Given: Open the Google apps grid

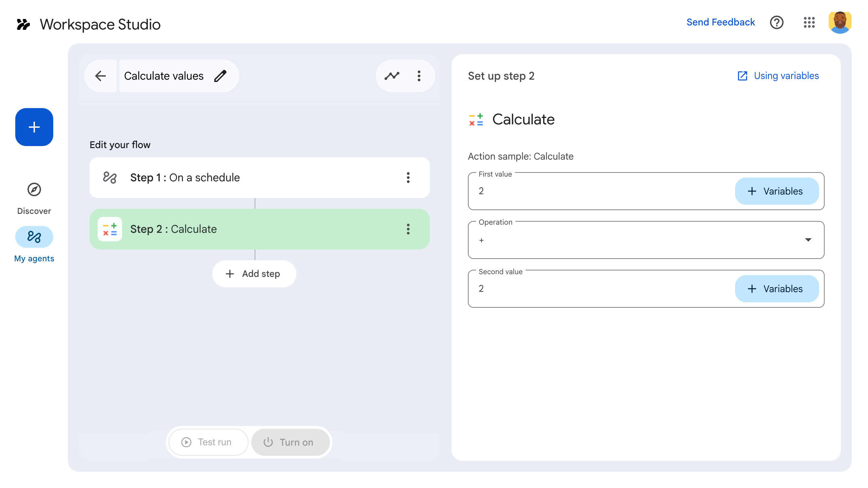Looking at the screenshot, I should 810,23.
